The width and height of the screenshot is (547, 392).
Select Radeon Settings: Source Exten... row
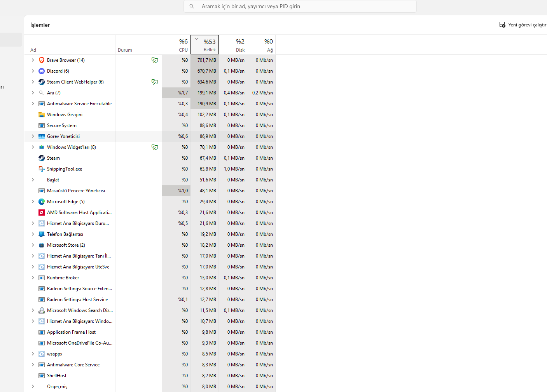pyautogui.click(x=150, y=289)
